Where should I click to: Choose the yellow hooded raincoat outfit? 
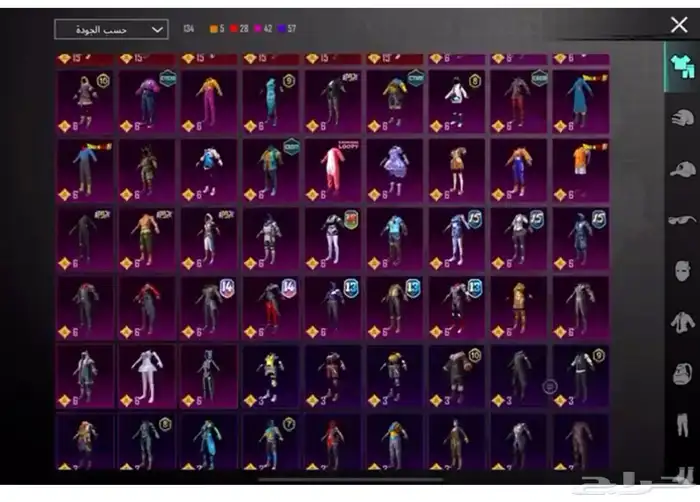(518, 305)
